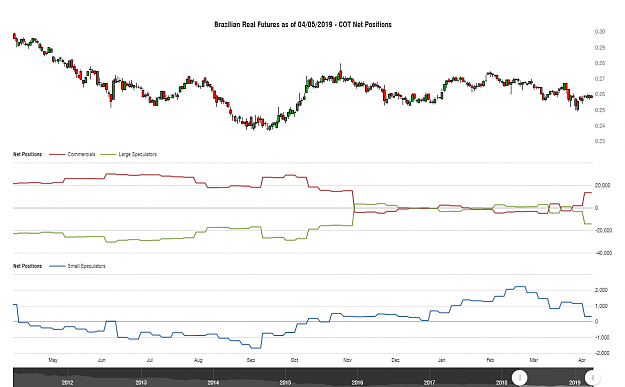Click the left range navigator handle
Viewport: 625px width, 387px height.
coord(519,377)
